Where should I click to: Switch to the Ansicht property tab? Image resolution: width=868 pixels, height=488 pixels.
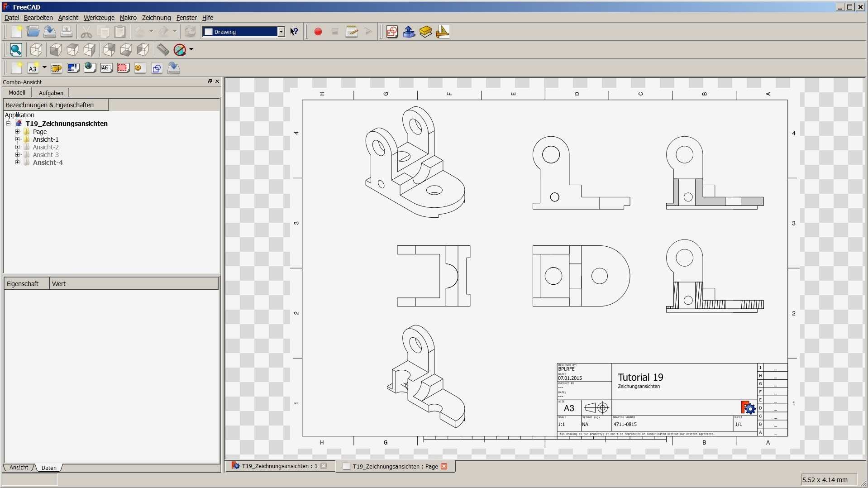coord(19,468)
